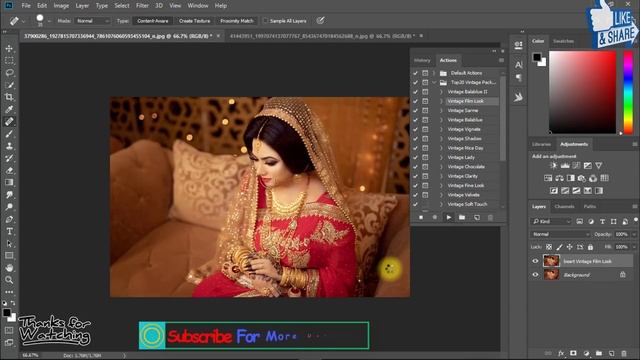Toggle Sample All Layers checkbox

(x=265, y=20)
